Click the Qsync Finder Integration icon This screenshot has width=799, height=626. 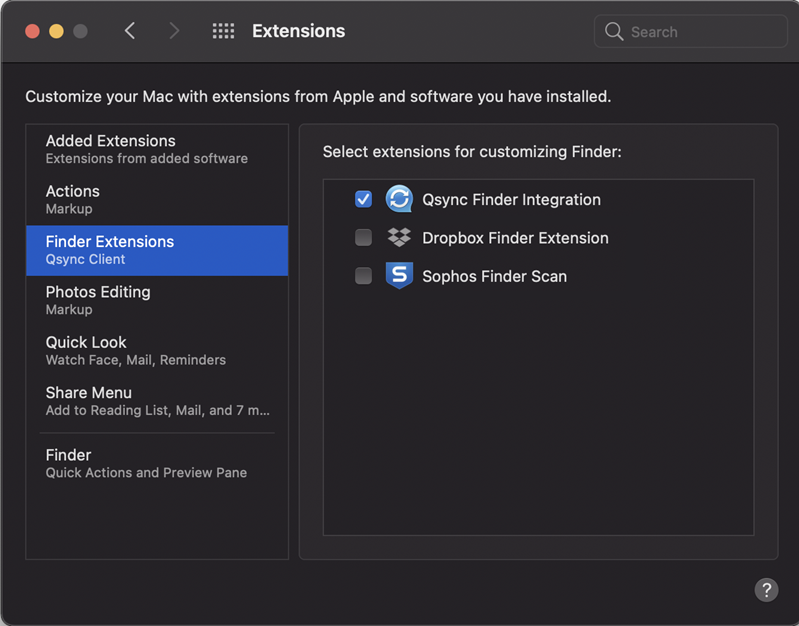point(399,199)
